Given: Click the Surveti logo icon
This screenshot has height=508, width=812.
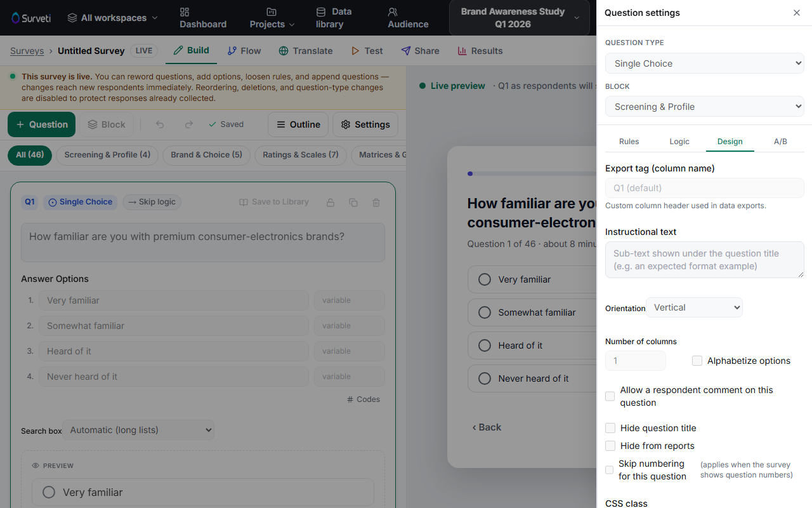Looking at the screenshot, I should click(x=16, y=18).
